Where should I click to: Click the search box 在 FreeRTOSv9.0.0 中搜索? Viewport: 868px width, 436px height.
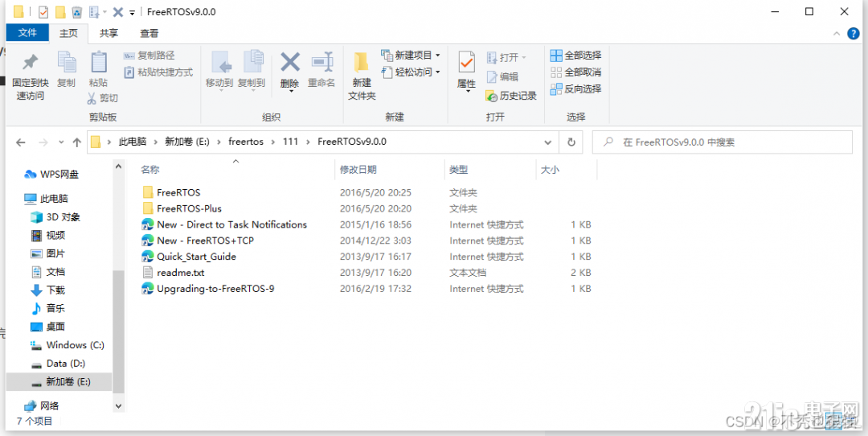tap(722, 142)
